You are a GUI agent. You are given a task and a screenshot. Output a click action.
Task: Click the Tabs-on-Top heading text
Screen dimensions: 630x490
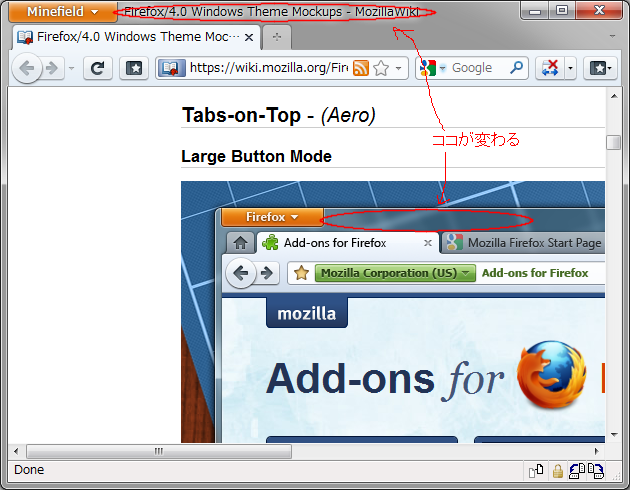click(x=279, y=115)
